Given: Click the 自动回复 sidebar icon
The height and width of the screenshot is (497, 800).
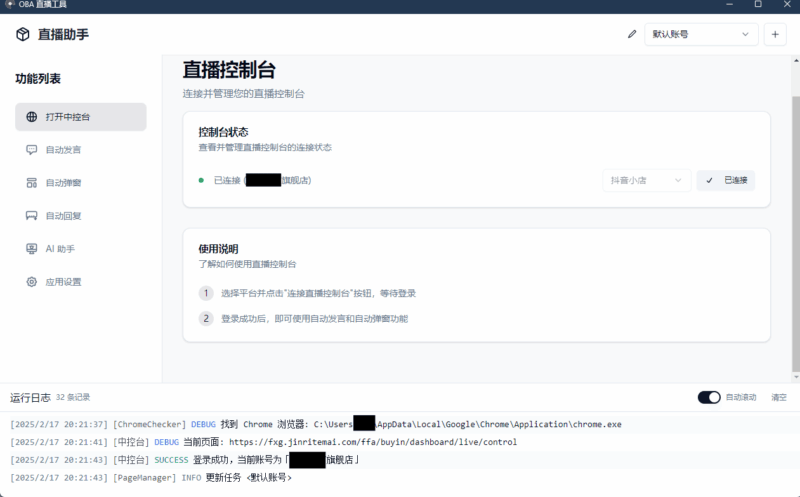Looking at the screenshot, I should tap(32, 216).
